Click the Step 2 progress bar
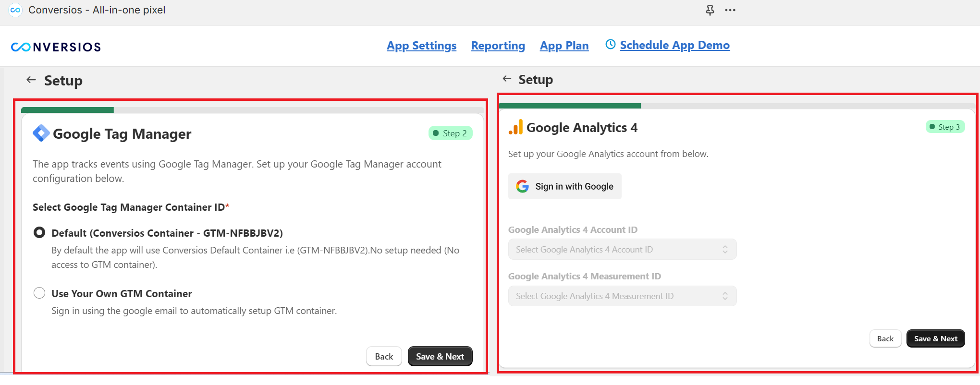This screenshot has height=385, width=980. [253, 110]
